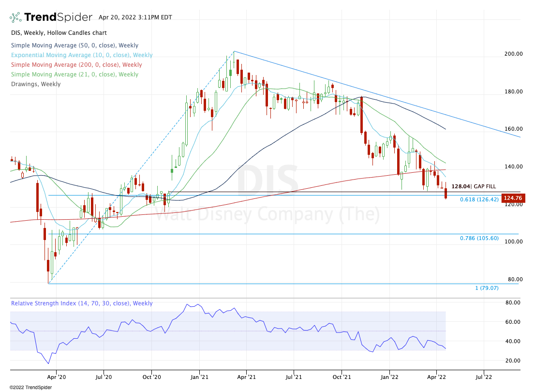
Task: Click the 0.618 (126.42) Fibonacci label
Action: coord(479,199)
